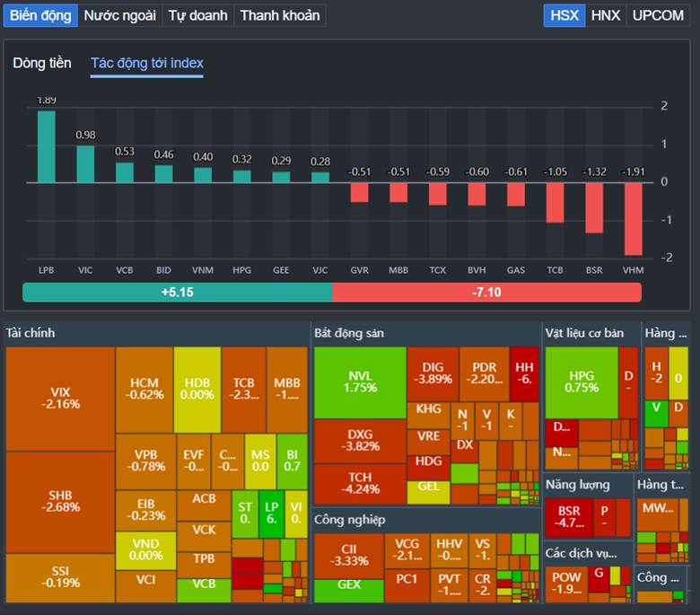Viewport: 700px width, 615px height.
Task: Open the yellow GEL tile
Action: [x=429, y=492]
